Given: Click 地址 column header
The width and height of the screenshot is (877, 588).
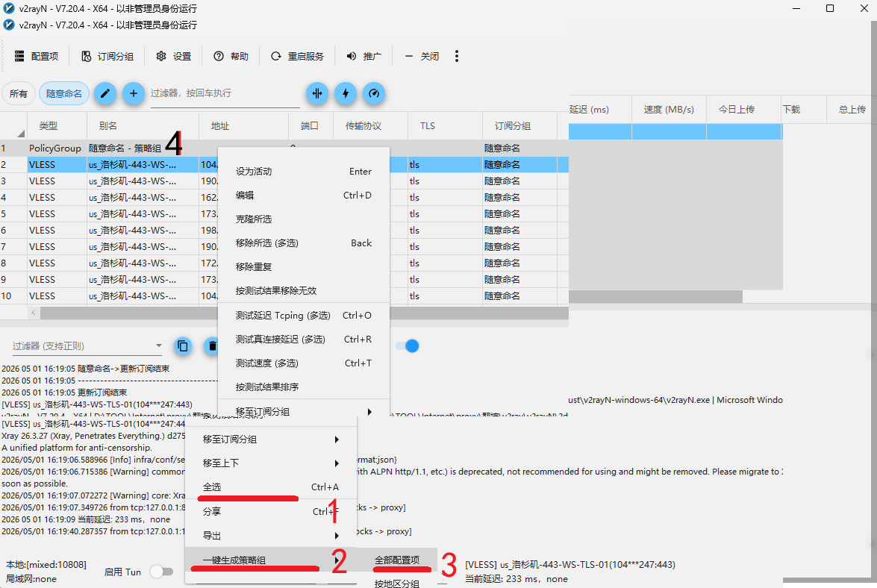Looking at the screenshot, I should coord(243,126).
